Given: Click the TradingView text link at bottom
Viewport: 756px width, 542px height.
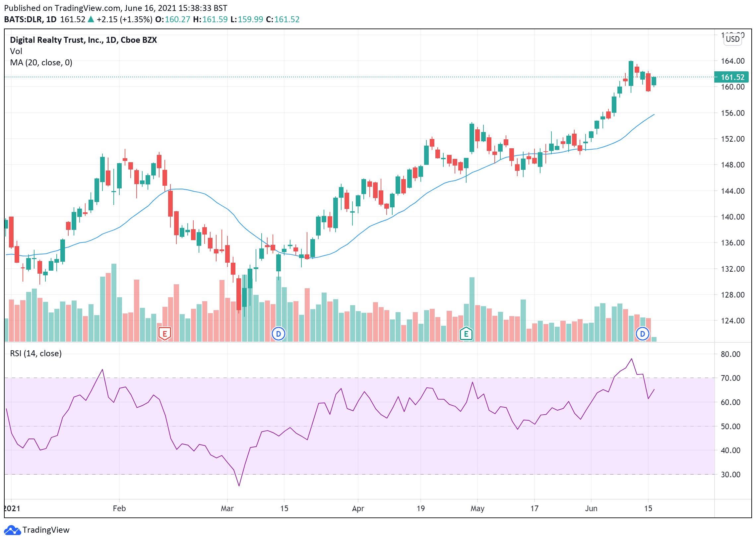Looking at the screenshot, I should click(x=46, y=530).
